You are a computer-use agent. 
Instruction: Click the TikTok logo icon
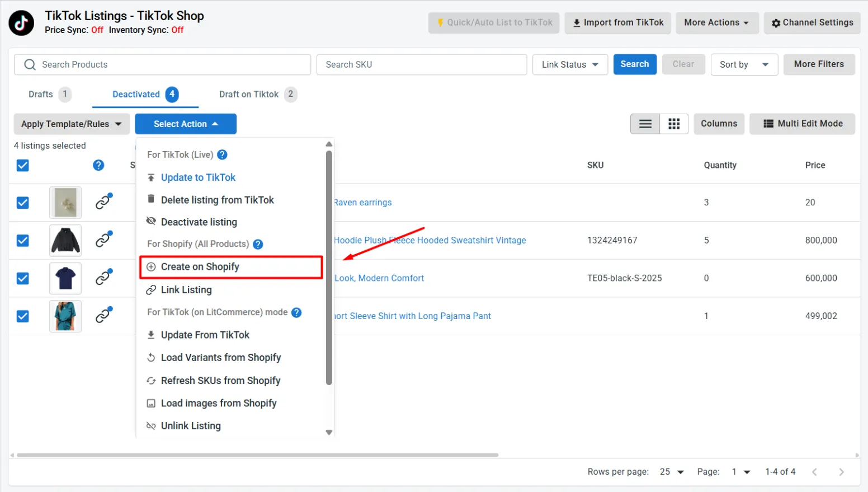[x=21, y=23]
